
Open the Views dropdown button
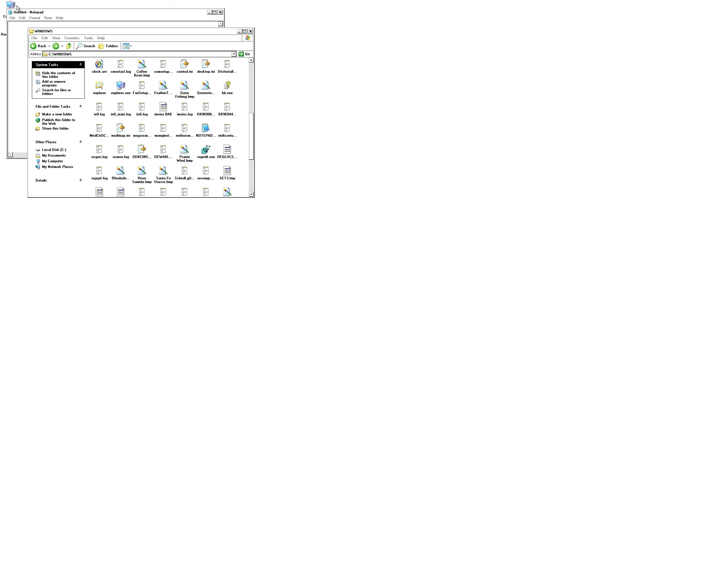tap(127, 46)
